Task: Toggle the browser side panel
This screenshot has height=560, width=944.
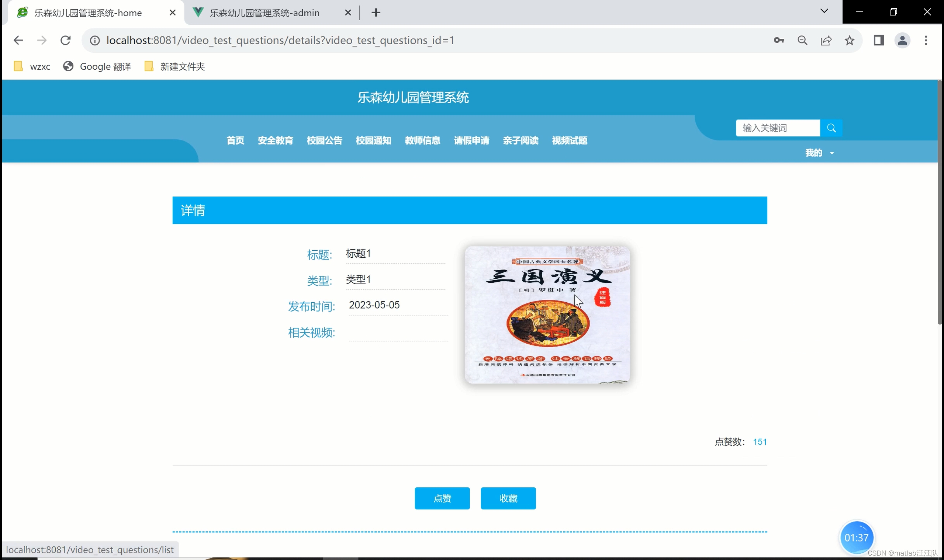Action: pos(879,41)
